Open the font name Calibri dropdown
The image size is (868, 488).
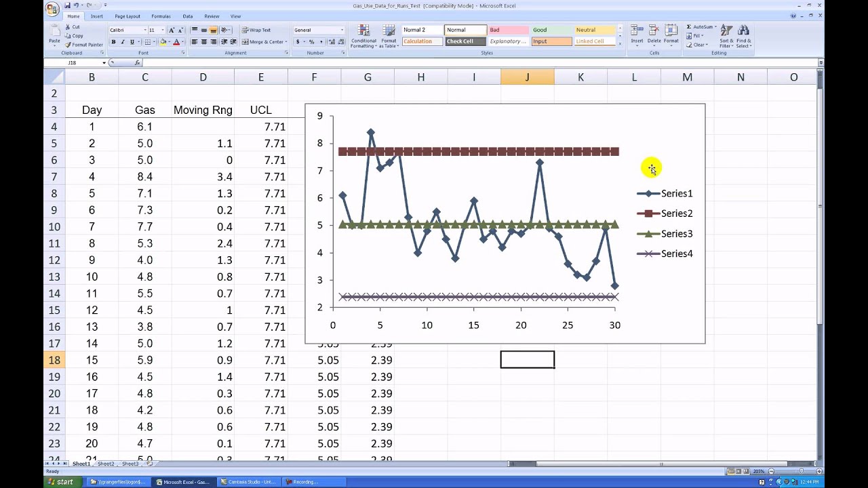point(144,30)
